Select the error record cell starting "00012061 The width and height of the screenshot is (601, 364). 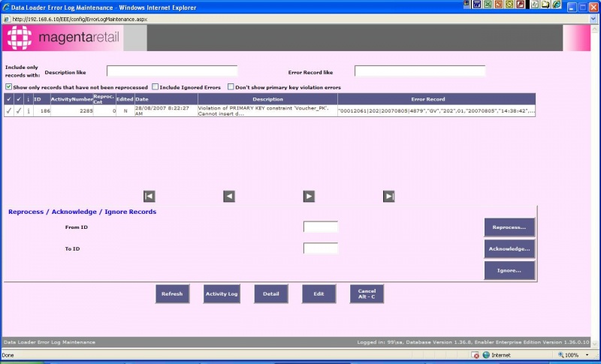click(x=436, y=110)
